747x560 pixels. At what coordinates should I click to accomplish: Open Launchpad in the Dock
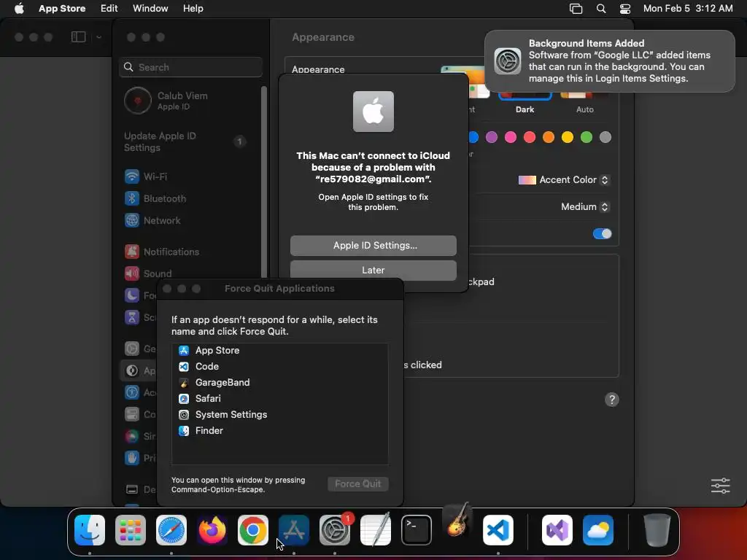pos(131,529)
